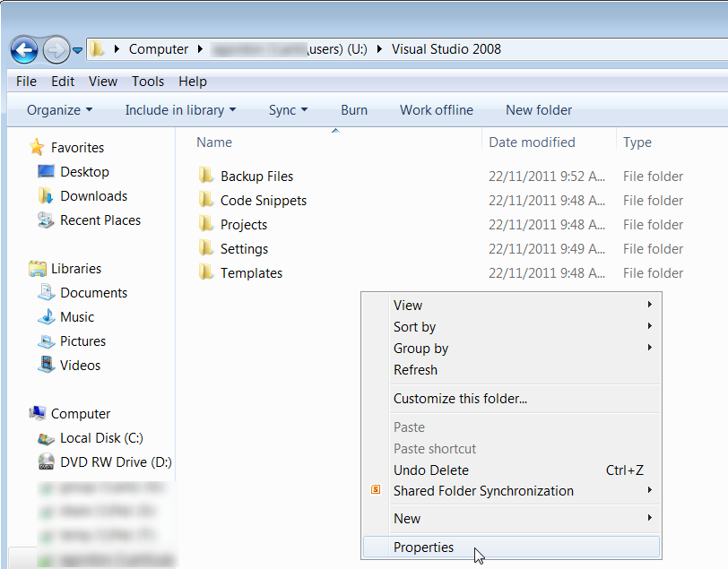The image size is (728, 569).
Task: Click Visual Studio 2008 in address bar
Action: 446,48
